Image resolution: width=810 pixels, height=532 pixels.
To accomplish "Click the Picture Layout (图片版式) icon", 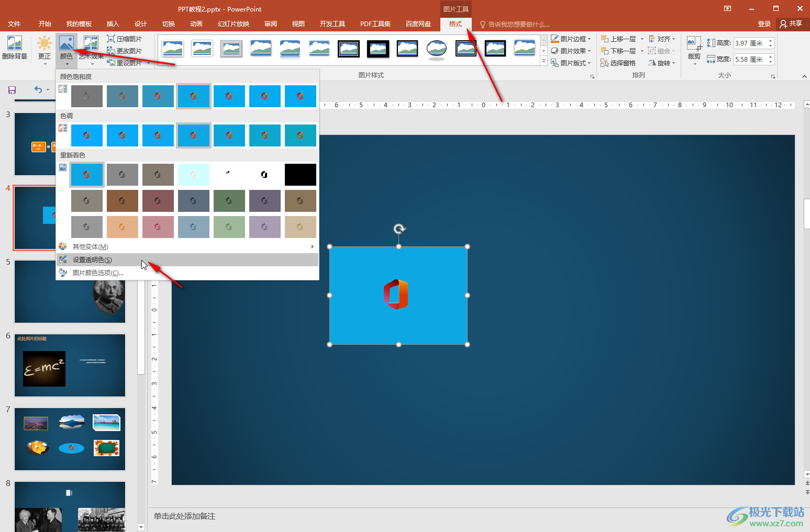I will coord(555,63).
